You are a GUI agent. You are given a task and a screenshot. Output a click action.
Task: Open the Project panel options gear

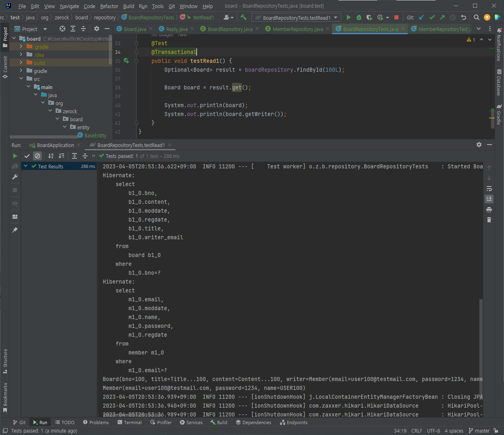click(x=96, y=29)
